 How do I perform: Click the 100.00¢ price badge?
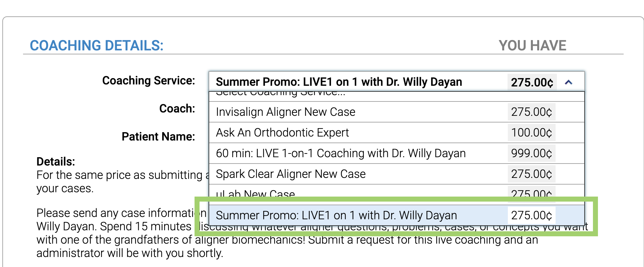point(531,133)
